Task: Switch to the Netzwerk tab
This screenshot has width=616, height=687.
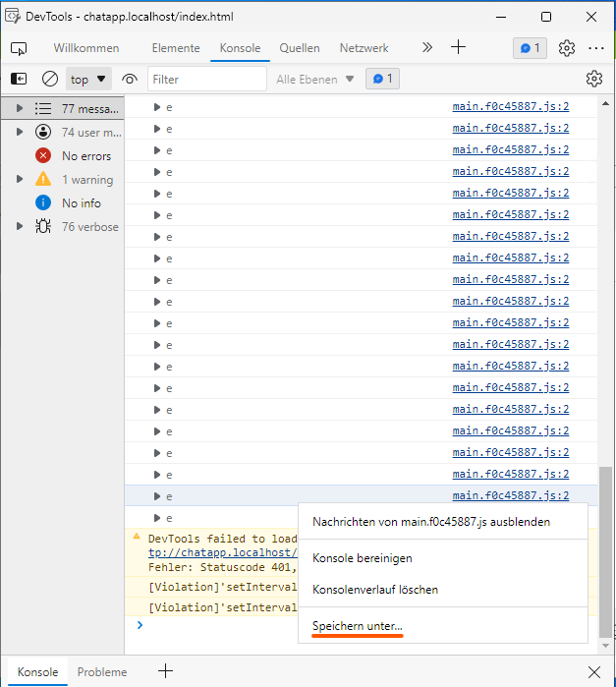Action: click(x=364, y=48)
